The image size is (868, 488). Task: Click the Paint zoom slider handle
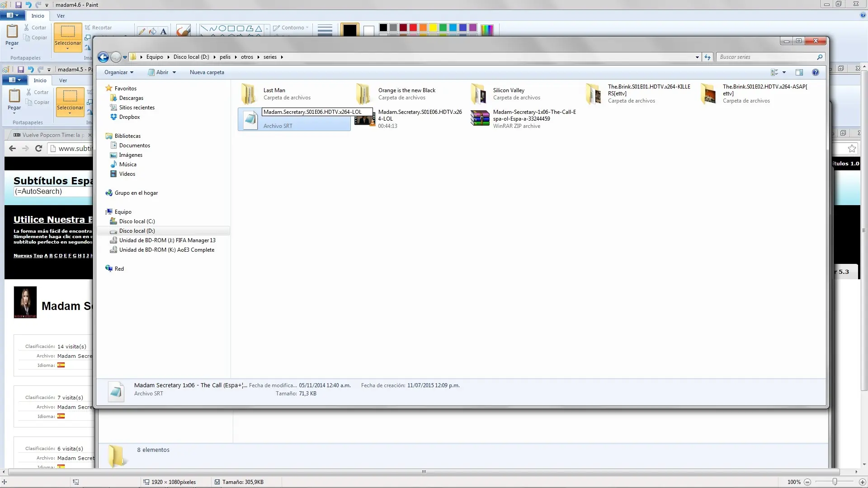(x=835, y=482)
